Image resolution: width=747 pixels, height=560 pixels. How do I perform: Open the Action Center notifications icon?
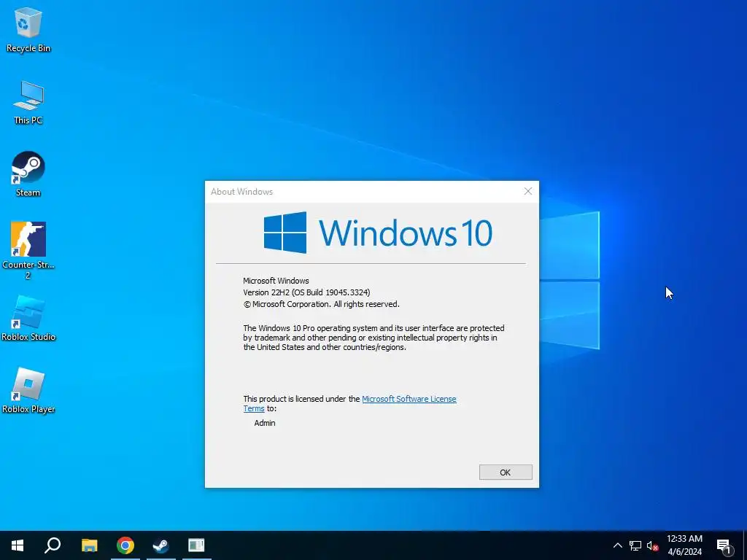[724, 545]
